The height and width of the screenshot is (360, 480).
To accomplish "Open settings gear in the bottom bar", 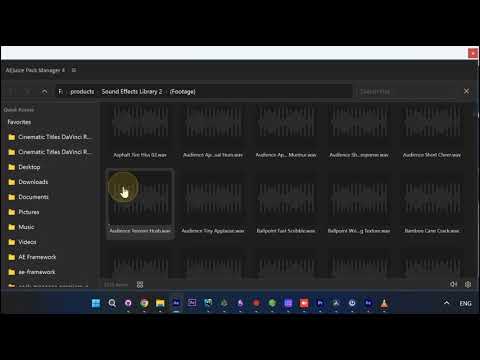I will 468,284.
